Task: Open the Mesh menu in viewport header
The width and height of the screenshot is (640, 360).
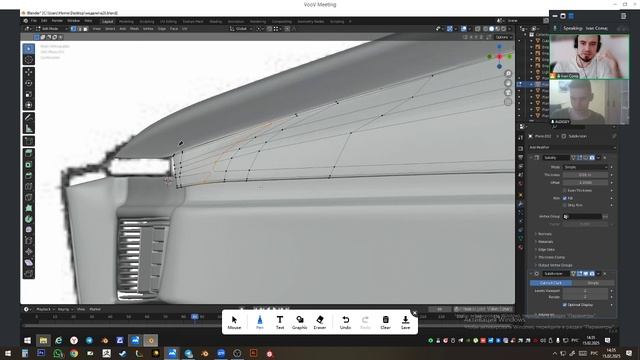Action: click(x=134, y=29)
